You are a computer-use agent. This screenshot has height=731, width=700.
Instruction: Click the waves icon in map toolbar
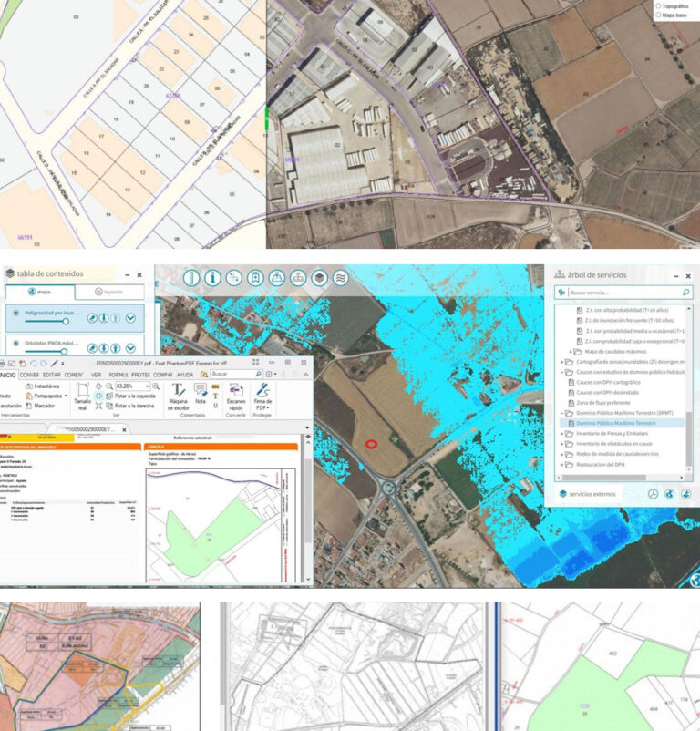[341, 278]
